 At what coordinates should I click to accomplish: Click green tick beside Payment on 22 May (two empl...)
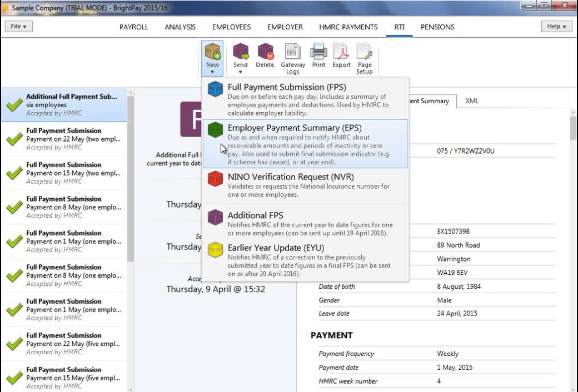14,139
